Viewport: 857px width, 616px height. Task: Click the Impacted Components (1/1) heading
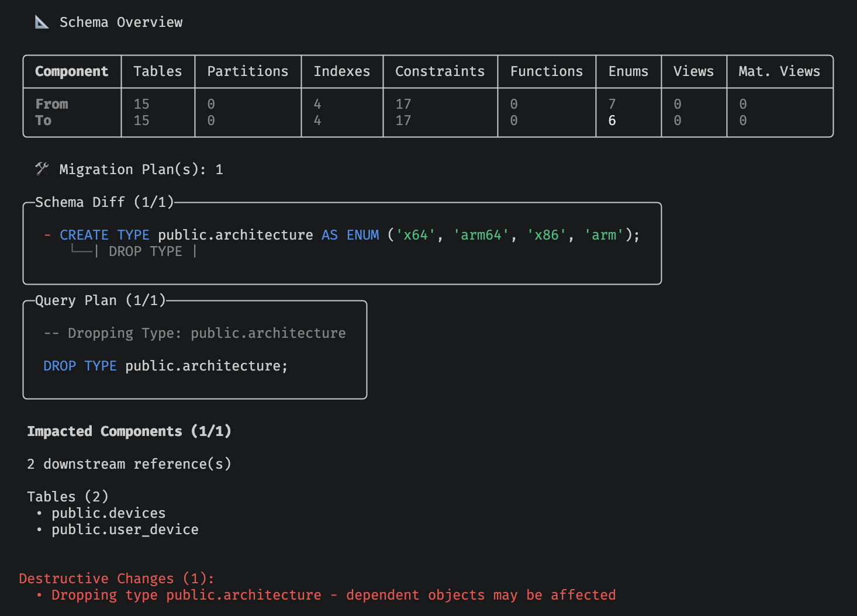(x=129, y=431)
